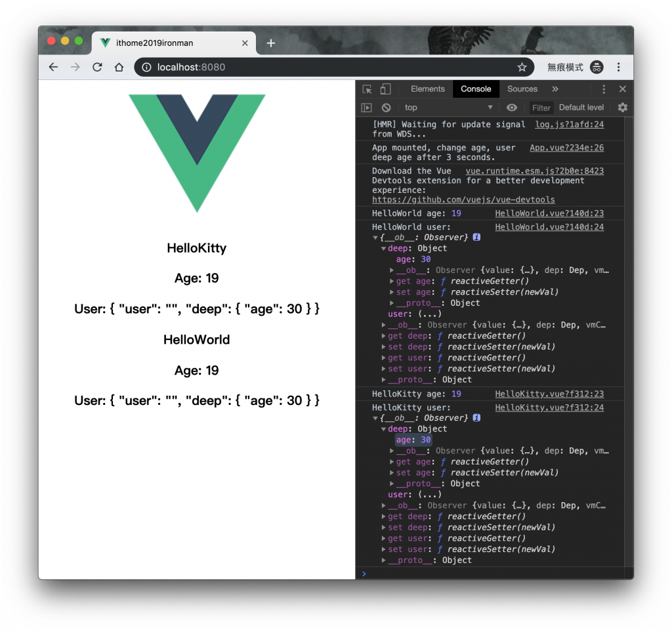The height and width of the screenshot is (630, 672).
Task: Expand get age reactiveGetter under HelloWorld
Action: [392, 282]
